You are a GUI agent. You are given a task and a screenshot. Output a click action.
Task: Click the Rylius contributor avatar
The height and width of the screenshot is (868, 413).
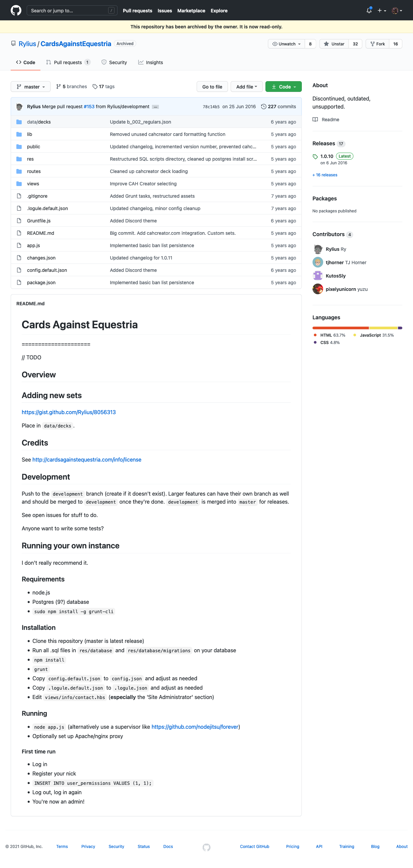pyautogui.click(x=317, y=249)
